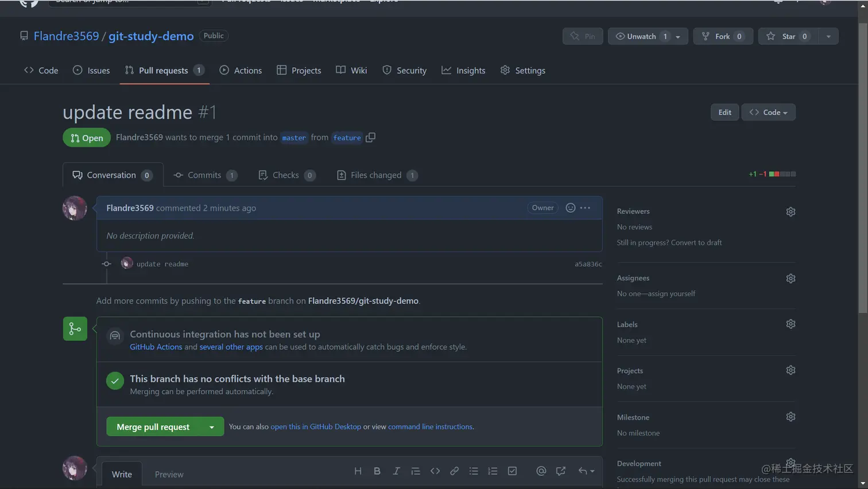The image size is (868, 489).
Task: Toggle bold formatting in the comment toolbar
Action: (377, 471)
